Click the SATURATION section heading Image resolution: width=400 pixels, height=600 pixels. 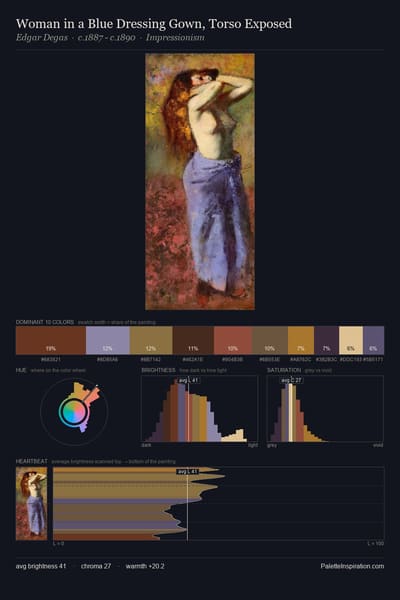coord(284,370)
